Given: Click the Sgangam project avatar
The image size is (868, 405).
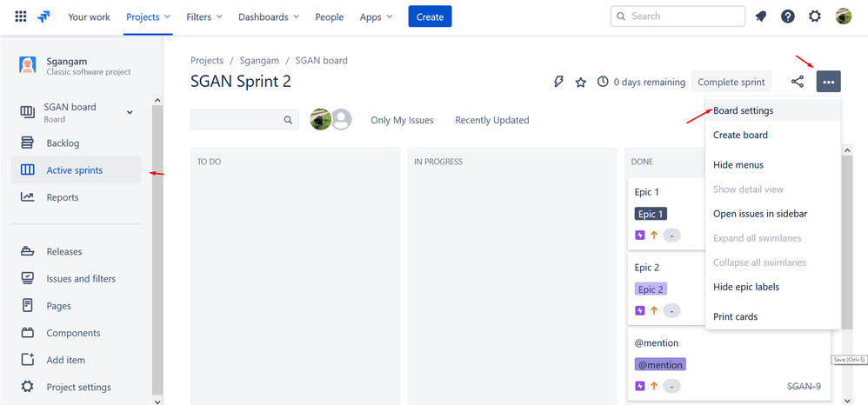Looking at the screenshot, I should (x=28, y=64).
